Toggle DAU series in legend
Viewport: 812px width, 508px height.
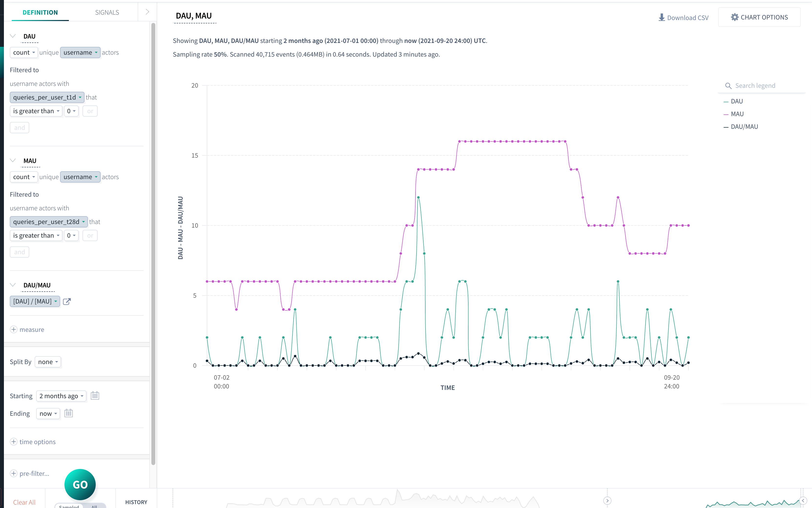(737, 101)
